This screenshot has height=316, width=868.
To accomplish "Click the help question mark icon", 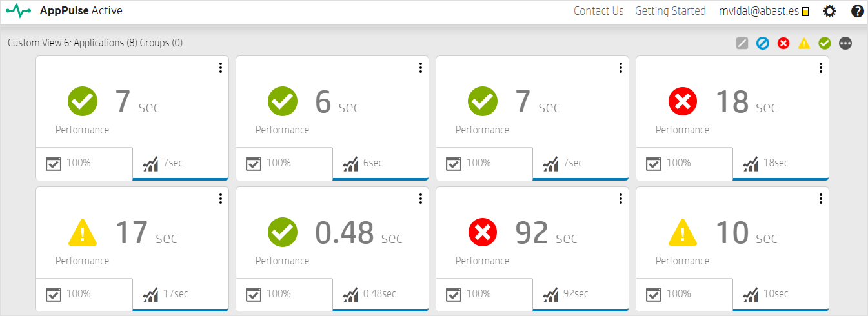I will (x=857, y=11).
